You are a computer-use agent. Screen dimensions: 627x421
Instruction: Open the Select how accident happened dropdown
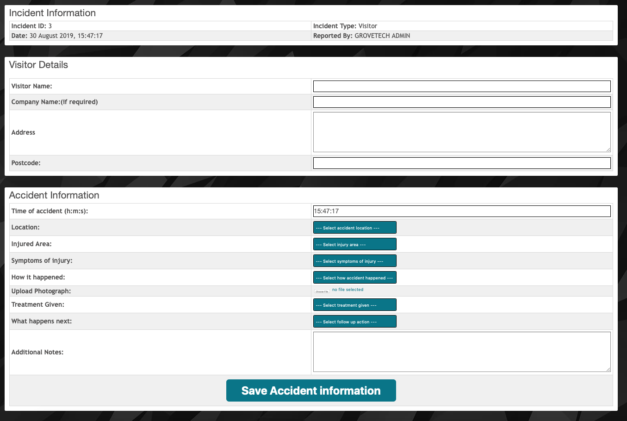click(x=355, y=277)
